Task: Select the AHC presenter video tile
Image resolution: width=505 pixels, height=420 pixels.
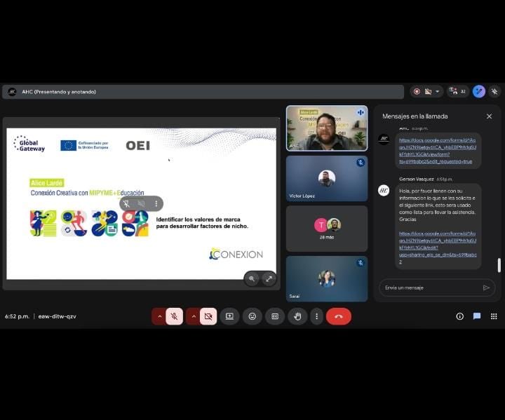Action: tap(327, 128)
